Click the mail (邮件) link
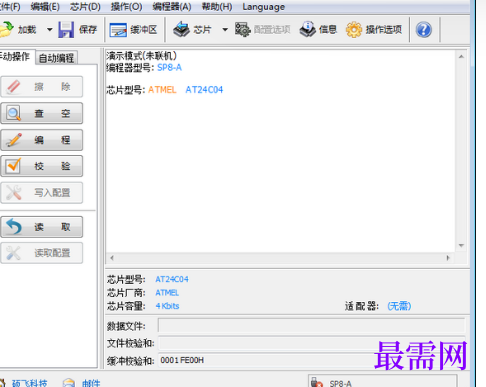 [91, 383]
